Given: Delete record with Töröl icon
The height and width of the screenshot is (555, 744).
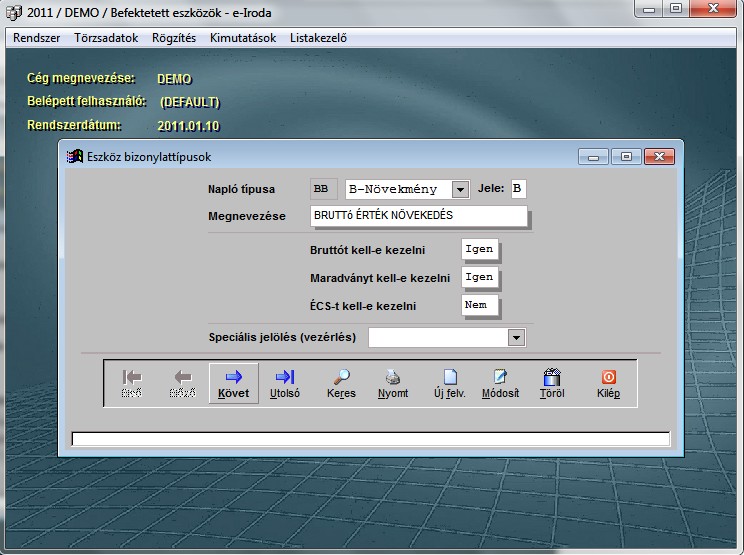Looking at the screenshot, I should 551,383.
